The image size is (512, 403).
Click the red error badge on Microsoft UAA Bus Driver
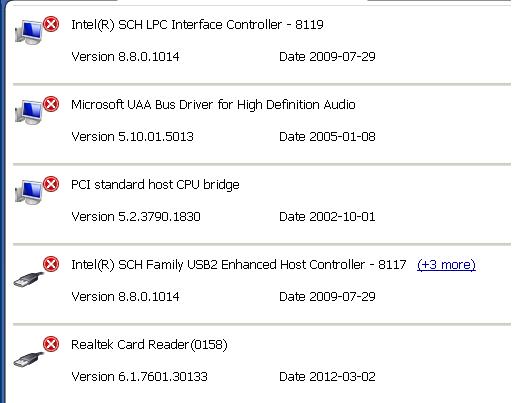tap(51, 104)
